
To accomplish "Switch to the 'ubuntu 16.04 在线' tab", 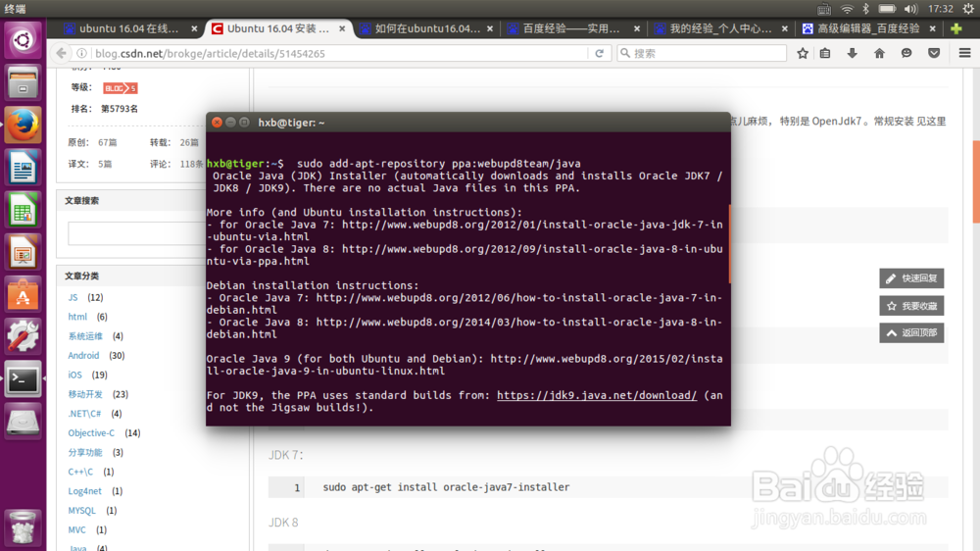I will coord(128,28).
